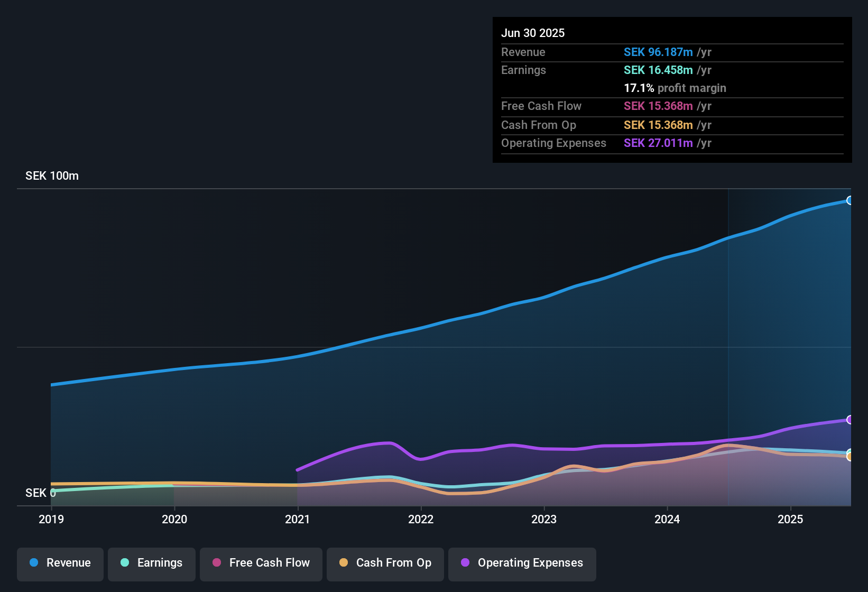Select the 2022 year label on axis
Image resolution: width=868 pixels, height=592 pixels.
coord(421,520)
